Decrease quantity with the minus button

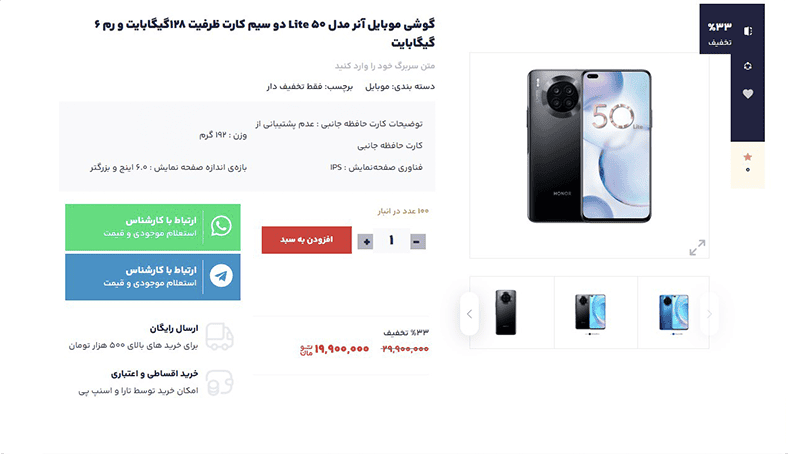[x=417, y=242]
